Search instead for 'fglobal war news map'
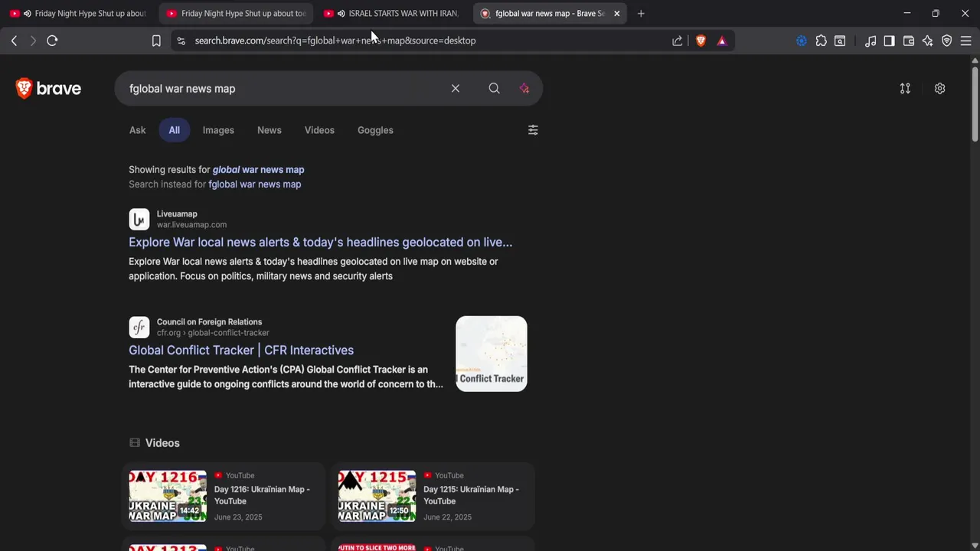This screenshot has width=980, height=551. coord(255,184)
